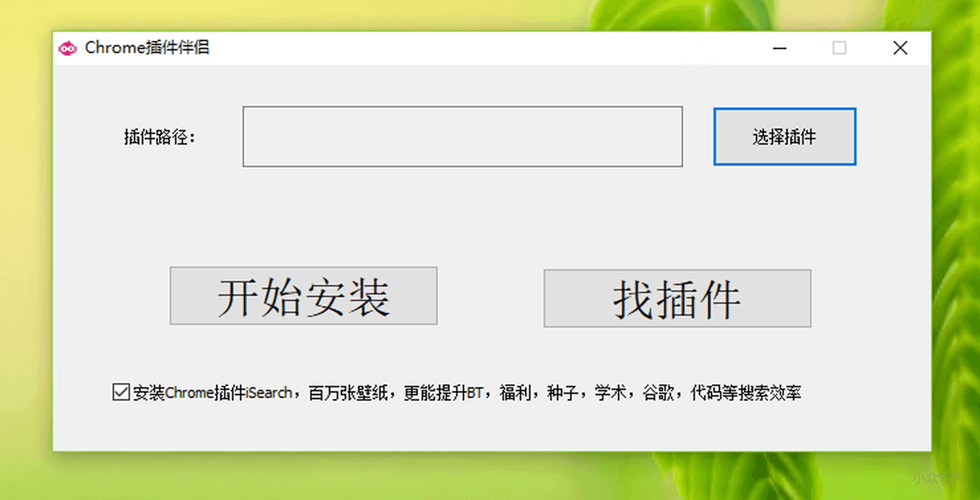980x500 pixels.
Task: Click the 插件路径 label
Action: coord(160,137)
